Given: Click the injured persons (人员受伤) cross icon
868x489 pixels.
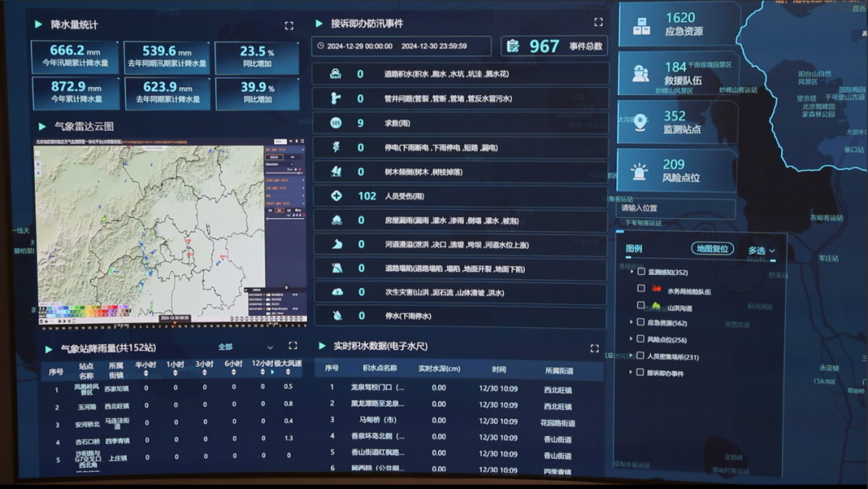Looking at the screenshot, I should [336, 196].
